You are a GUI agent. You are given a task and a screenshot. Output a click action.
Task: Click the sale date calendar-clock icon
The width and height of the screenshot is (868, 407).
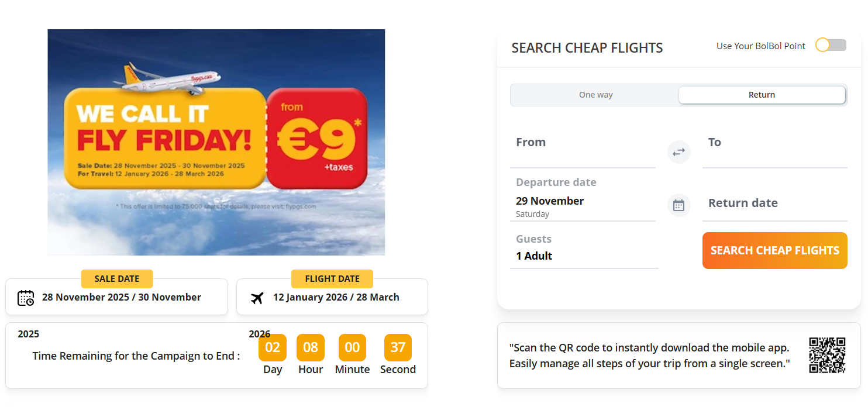coord(26,298)
